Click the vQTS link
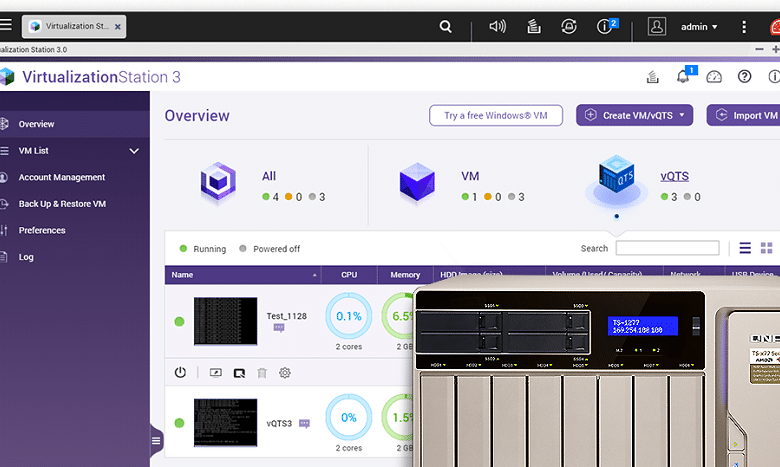 pos(675,176)
